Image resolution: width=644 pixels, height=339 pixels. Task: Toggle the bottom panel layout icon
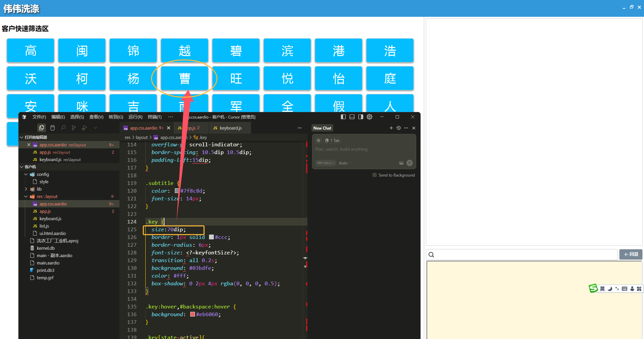[x=352, y=117]
